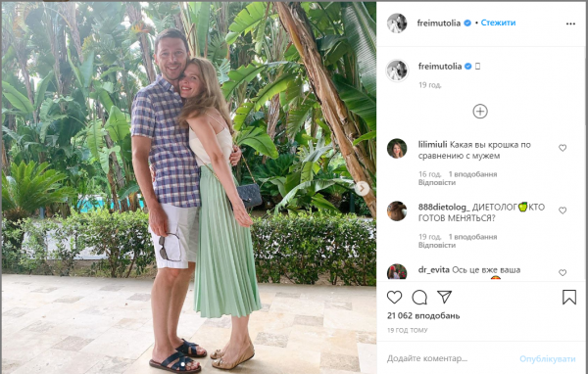
Task: Like lilimiuli's comment
Action: tap(563, 148)
